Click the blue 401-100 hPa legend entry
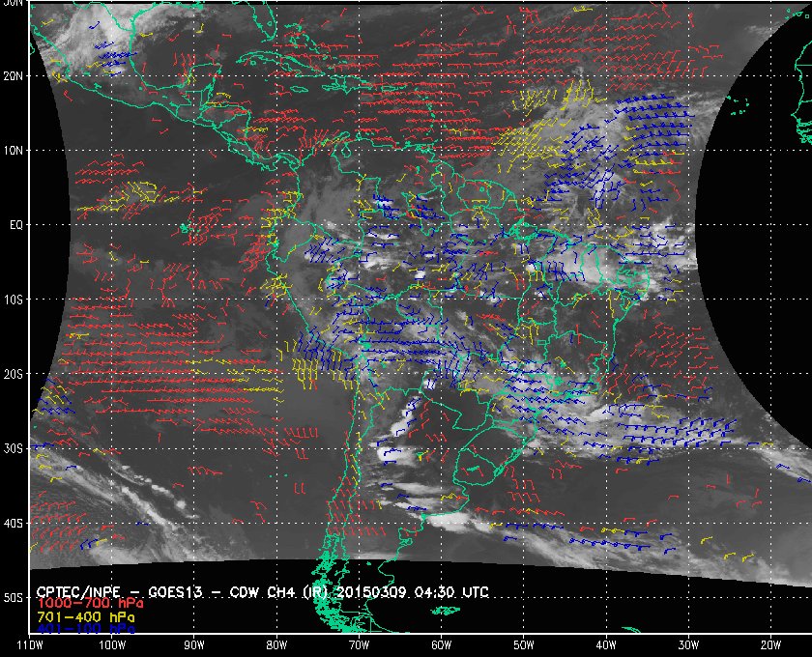812x657 pixels. point(86,629)
